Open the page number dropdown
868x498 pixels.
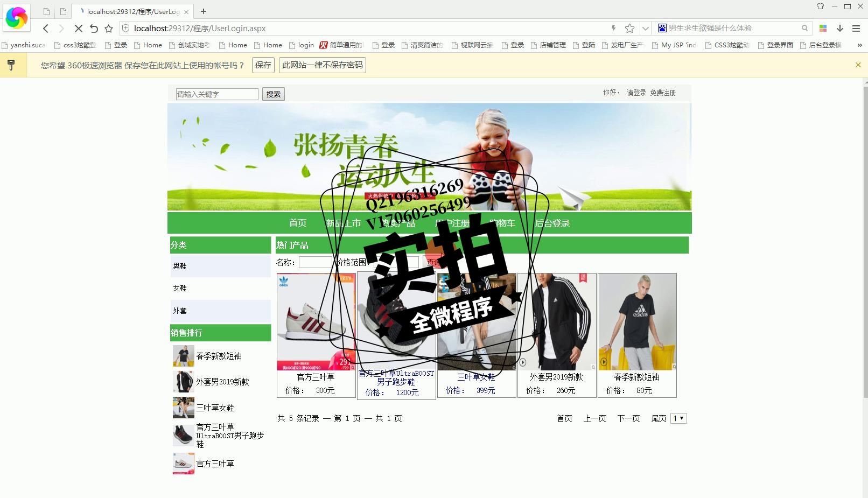pyautogui.click(x=678, y=418)
